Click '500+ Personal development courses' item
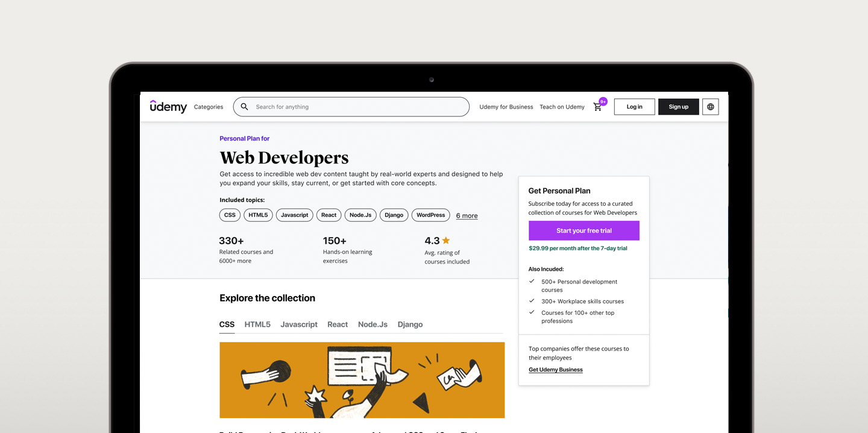The width and height of the screenshot is (868, 433). [579, 286]
